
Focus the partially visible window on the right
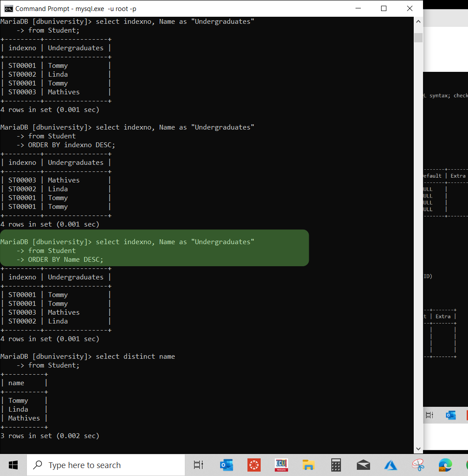coord(446,220)
